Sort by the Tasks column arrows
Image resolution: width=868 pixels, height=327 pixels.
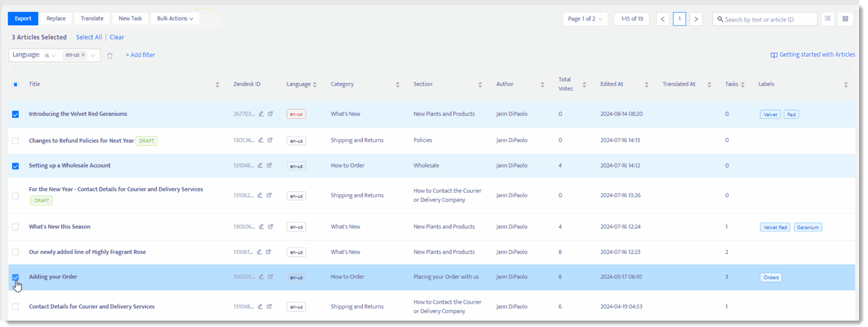click(743, 84)
